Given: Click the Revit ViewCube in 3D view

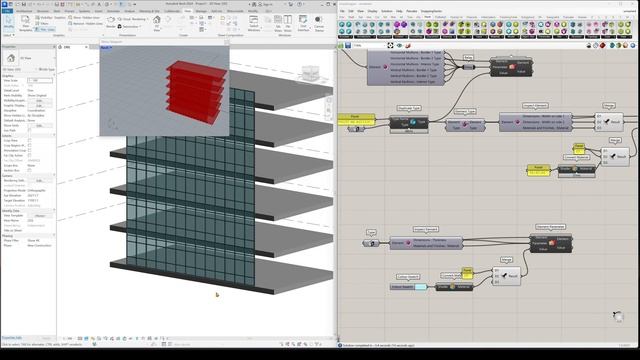Looking at the screenshot, I should 310,74.
